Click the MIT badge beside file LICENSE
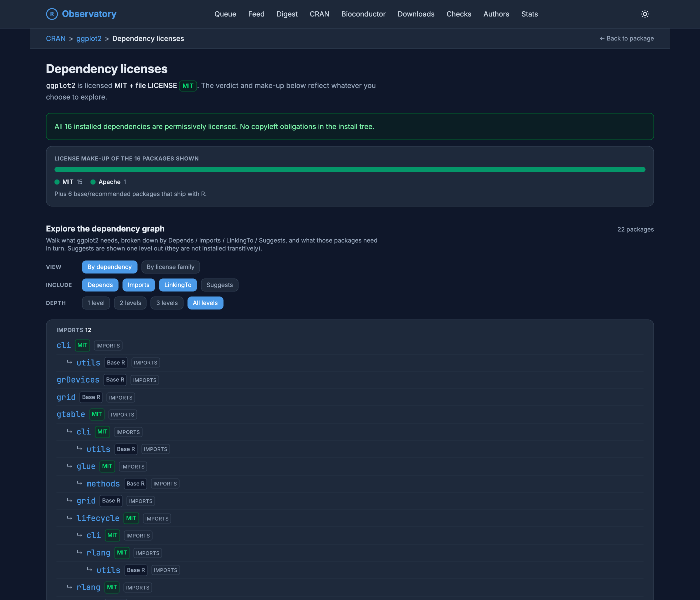 click(188, 86)
